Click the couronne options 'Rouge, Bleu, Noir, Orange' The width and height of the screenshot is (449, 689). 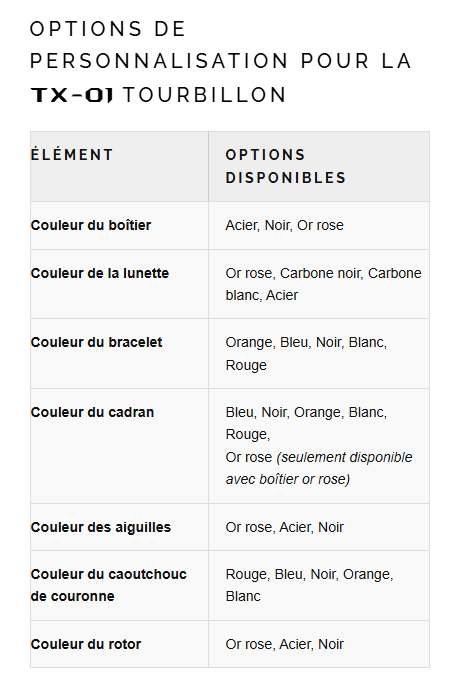[309, 585]
